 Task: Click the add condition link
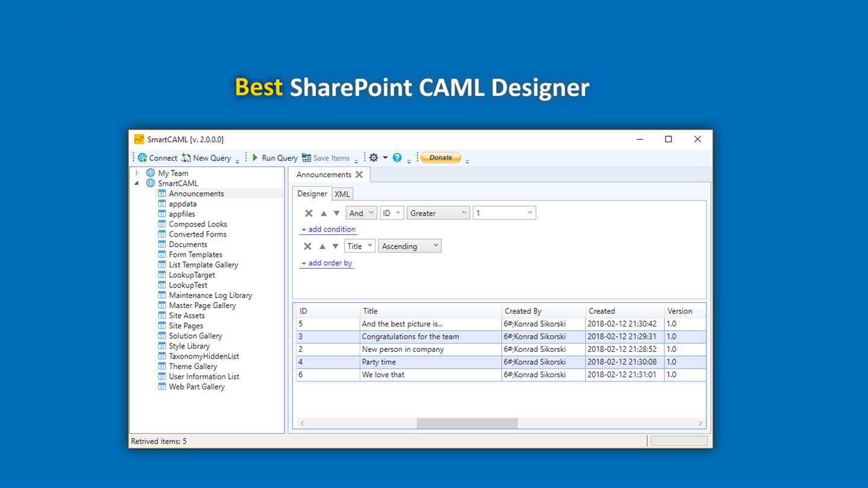[x=329, y=230]
